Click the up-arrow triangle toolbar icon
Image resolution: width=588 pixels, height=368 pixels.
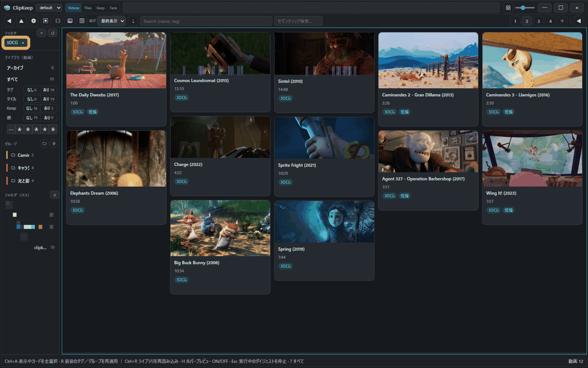[22, 21]
